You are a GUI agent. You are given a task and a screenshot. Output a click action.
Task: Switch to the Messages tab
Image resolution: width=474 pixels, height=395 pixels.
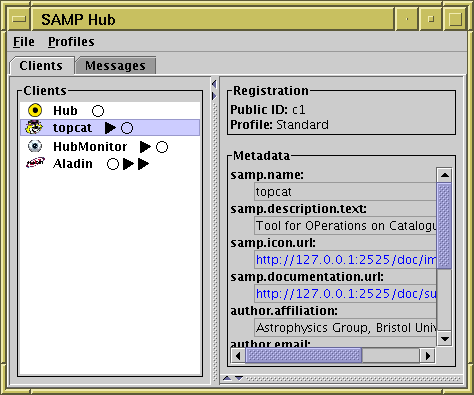tap(115, 66)
